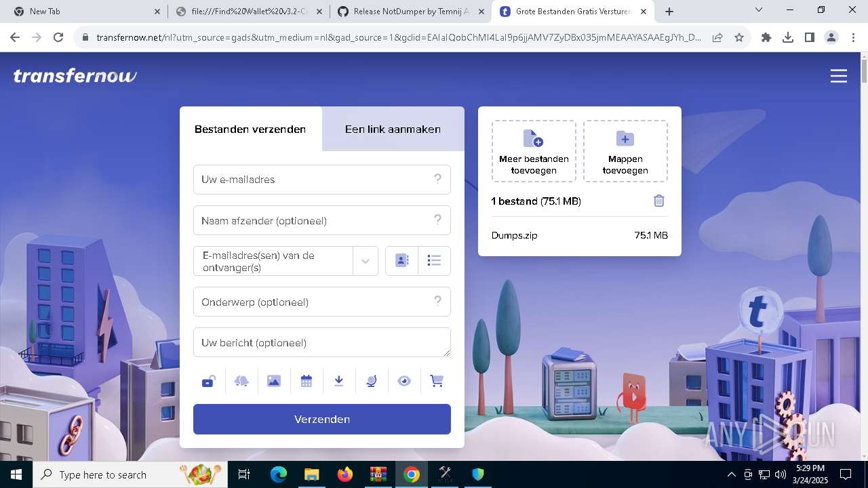Open Firefox from the taskbar
The image size is (868, 488).
coord(344,474)
